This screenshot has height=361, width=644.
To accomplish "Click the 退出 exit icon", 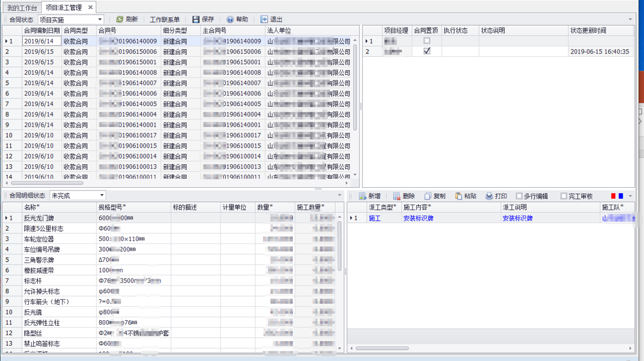I will click(x=264, y=19).
